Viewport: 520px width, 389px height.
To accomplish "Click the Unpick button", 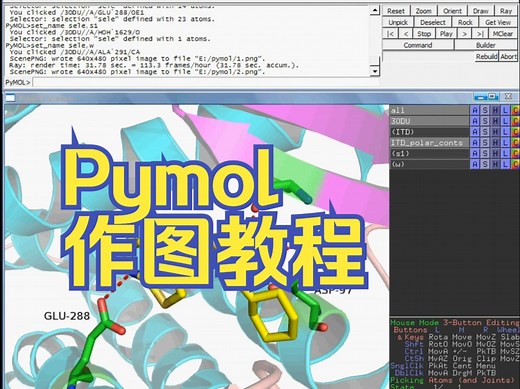I will coord(398,22).
